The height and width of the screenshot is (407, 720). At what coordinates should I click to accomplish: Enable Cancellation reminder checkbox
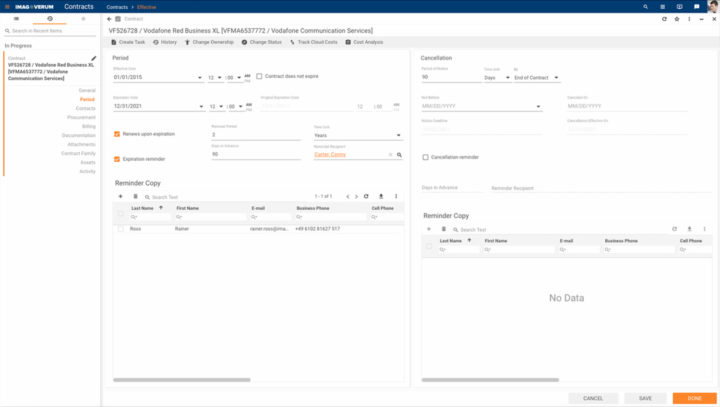pos(425,157)
